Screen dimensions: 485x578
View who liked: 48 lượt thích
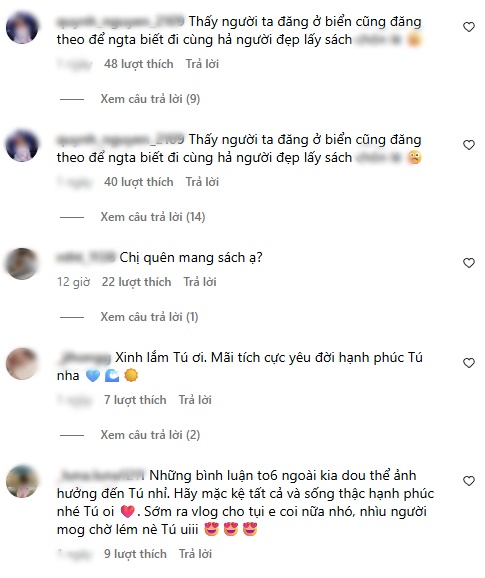pyautogui.click(x=139, y=64)
